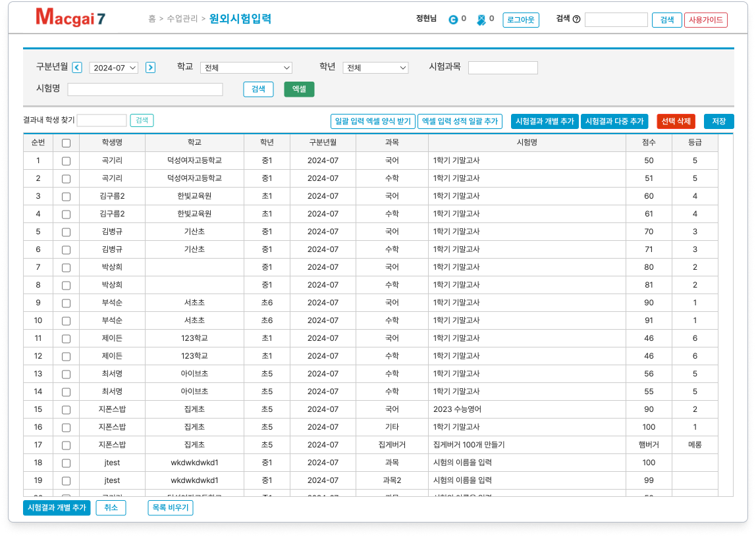Viewport: 756px width, 537px height.
Task: Open the 사용가이드 user guide
Action: 705,20
